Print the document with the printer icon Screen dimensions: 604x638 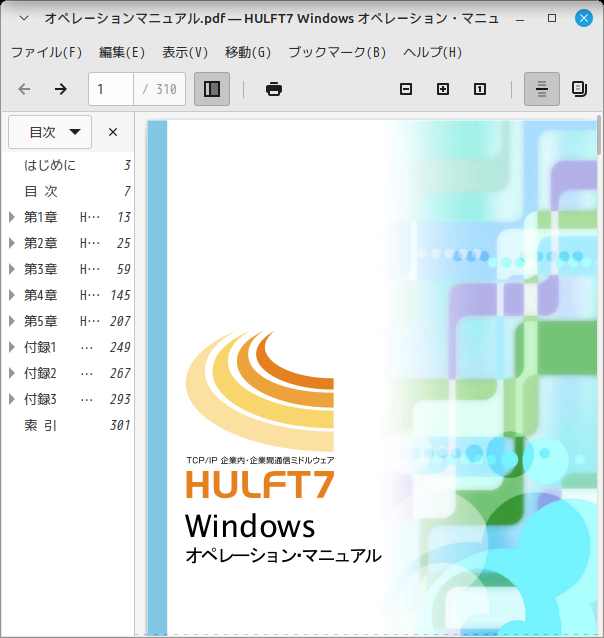(274, 89)
